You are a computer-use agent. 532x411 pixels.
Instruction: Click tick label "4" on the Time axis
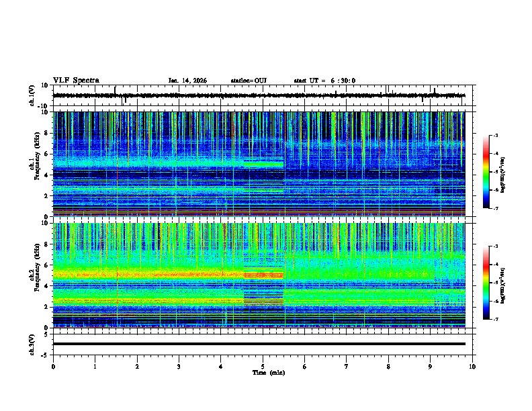(x=221, y=367)
